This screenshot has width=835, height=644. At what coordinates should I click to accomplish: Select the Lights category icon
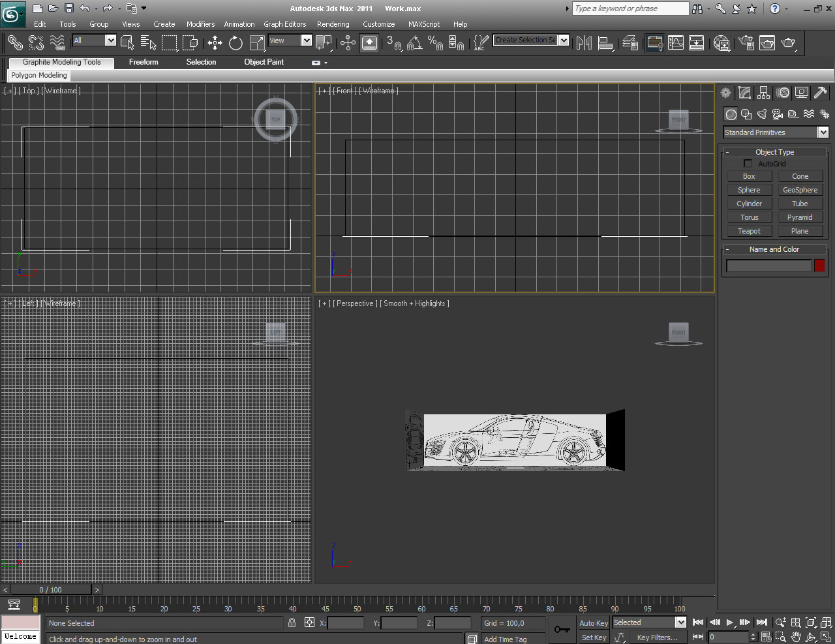click(x=762, y=114)
